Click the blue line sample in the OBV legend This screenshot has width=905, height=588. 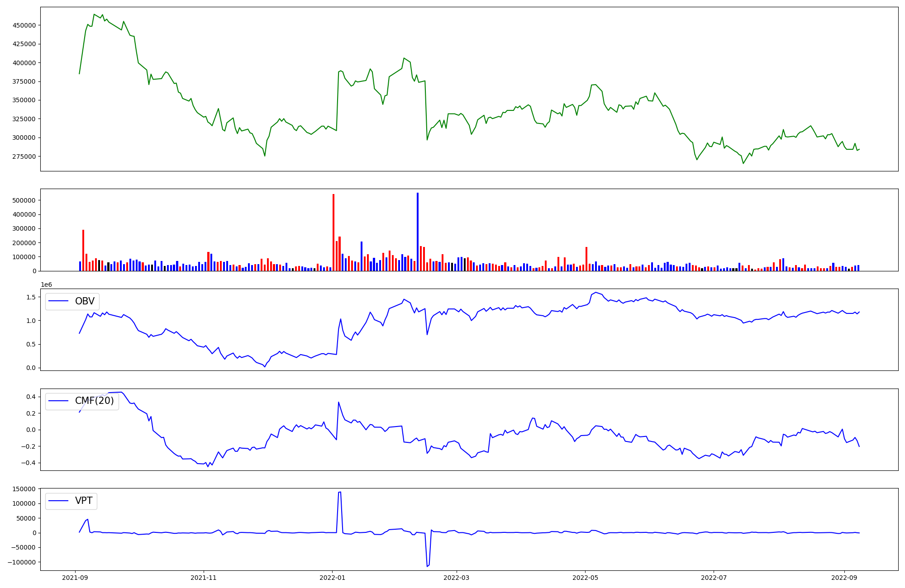tap(58, 301)
